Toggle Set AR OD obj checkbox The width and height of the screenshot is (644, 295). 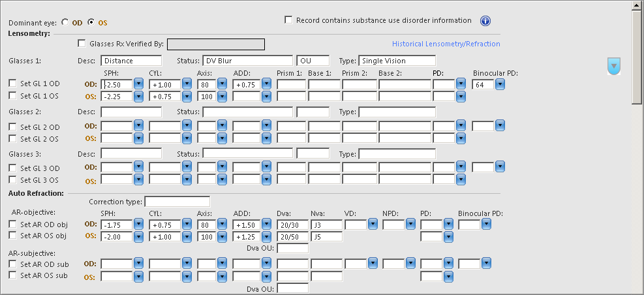[x=13, y=224]
